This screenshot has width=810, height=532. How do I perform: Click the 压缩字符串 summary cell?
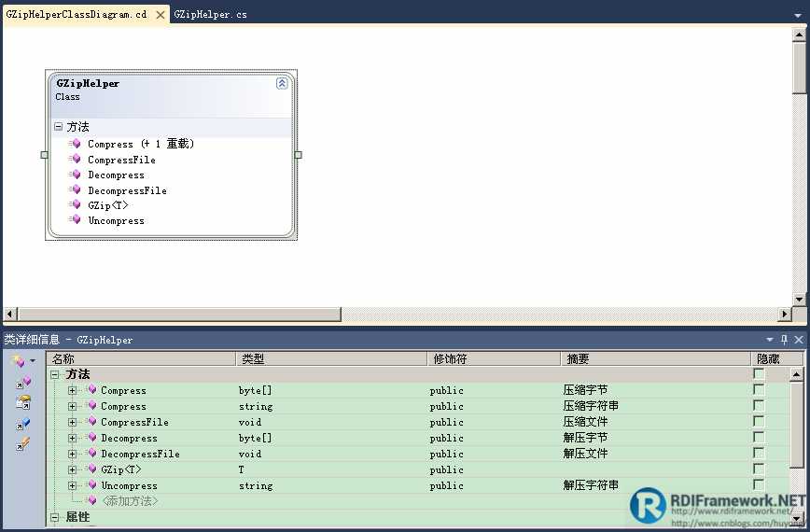click(x=591, y=406)
